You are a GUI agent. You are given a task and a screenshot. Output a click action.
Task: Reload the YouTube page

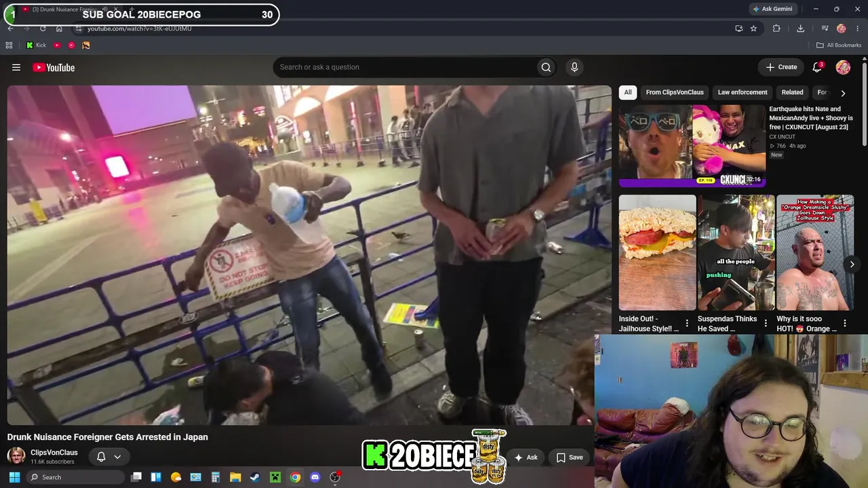coord(43,28)
